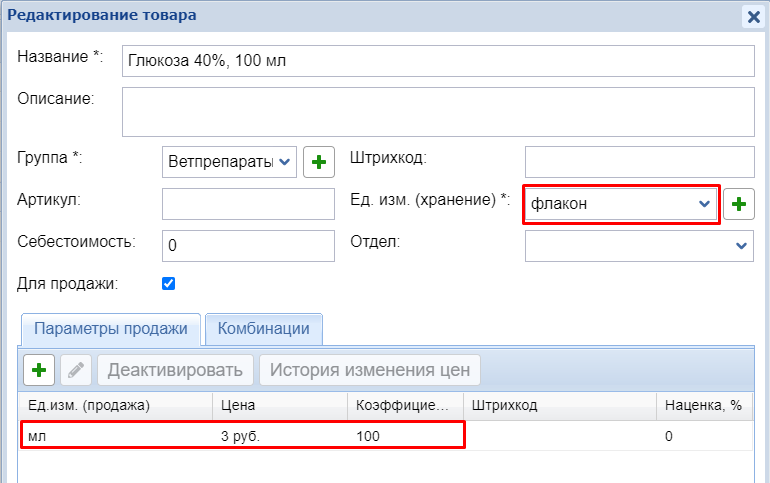Screen dimensions: 770x483
Task: Select the Параметры продажи tab
Action: [111, 329]
